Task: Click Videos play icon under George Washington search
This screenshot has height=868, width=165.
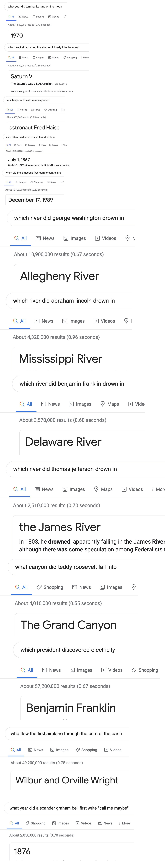Action: pos(97,238)
